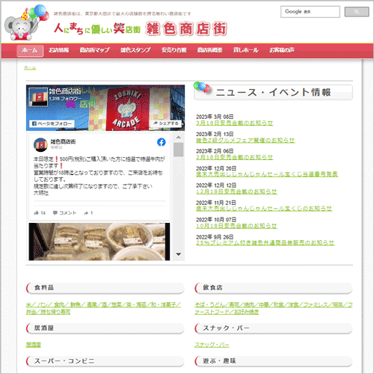The width and height of the screenshot is (374, 374).
Task: Click the スナック・バー green link
Action: point(212,345)
